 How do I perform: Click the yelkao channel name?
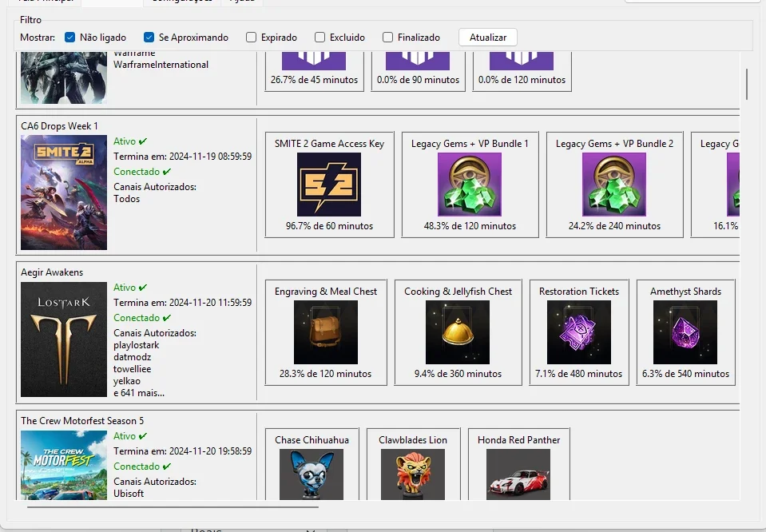coord(126,381)
